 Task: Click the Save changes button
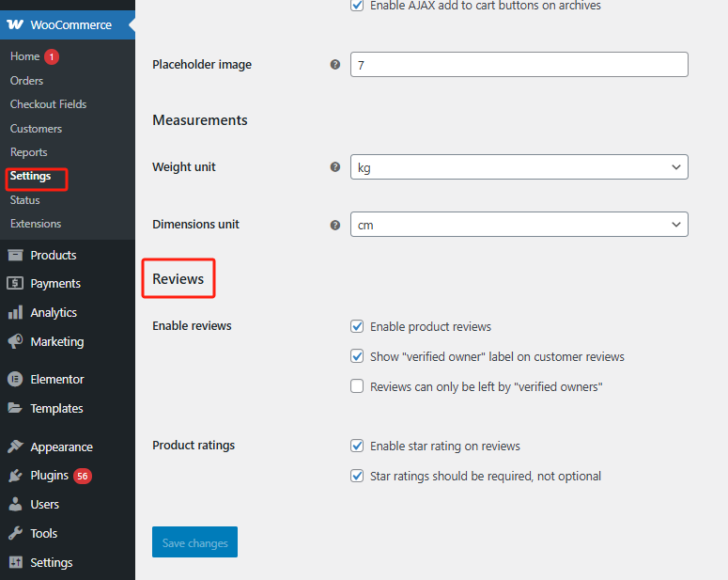coord(194,542)
